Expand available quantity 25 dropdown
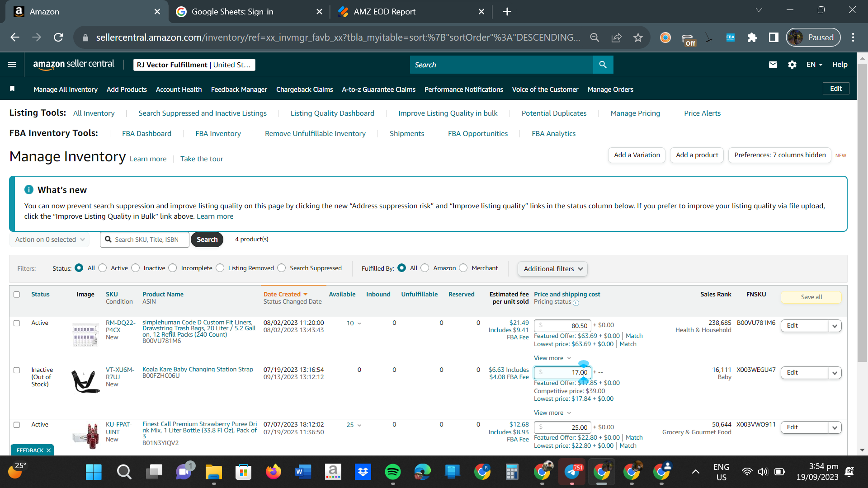The width and height of the screenshot is (868, 488). click(354, 425)
